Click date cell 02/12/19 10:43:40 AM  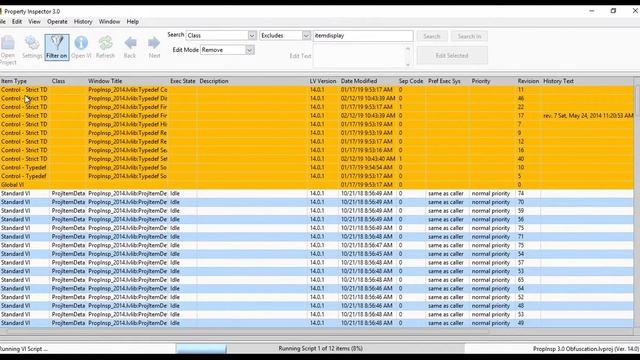click(368, 159)
